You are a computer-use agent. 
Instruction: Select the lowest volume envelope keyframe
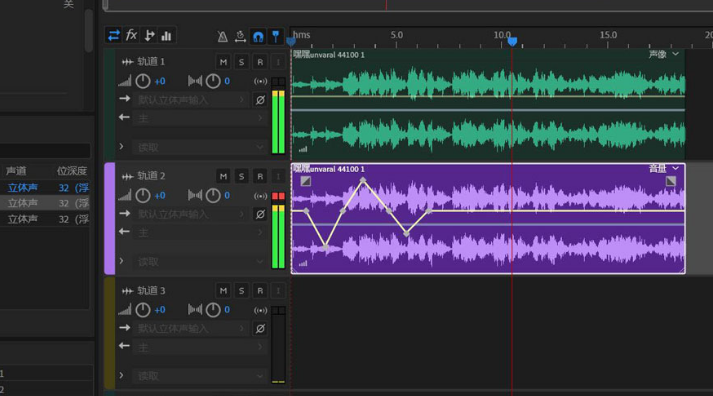pos(326,247)
